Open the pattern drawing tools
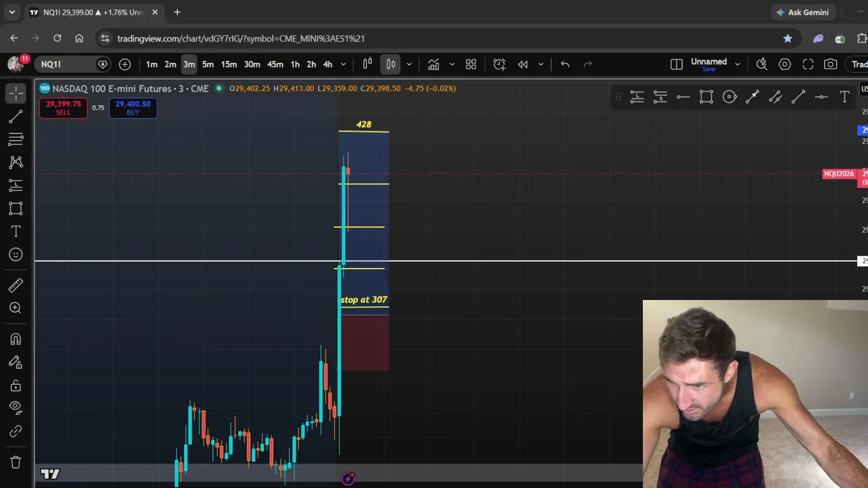Viewport: 868px width, 488px height. point(16,162)
